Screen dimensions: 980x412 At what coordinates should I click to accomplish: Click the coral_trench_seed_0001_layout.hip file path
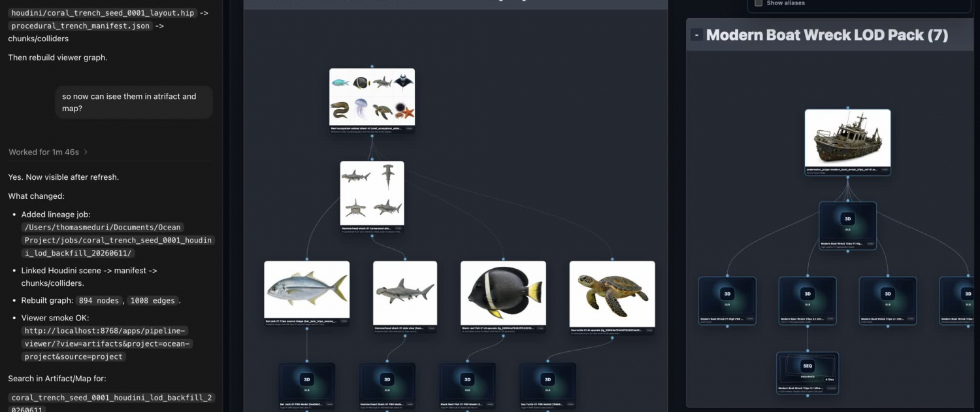[103, 12]
